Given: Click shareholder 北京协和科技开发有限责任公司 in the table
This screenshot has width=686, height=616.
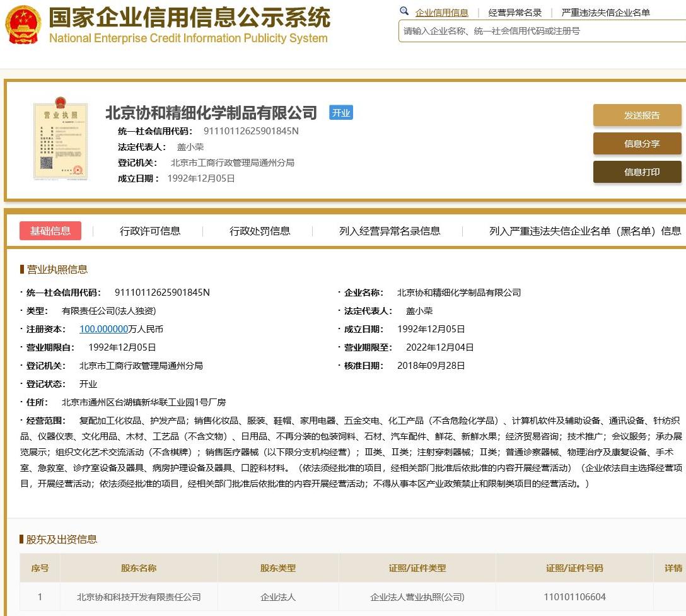Looking at the screenshot, I should [x=137, y=596].
